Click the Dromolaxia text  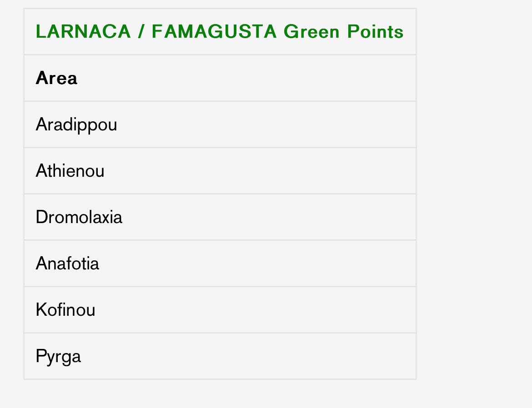[79, 217]
